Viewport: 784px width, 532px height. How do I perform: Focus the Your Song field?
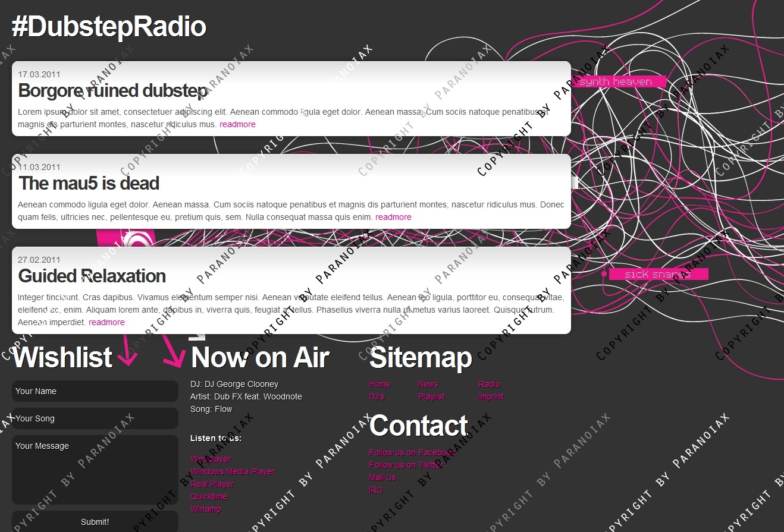[x=95, y=418]
